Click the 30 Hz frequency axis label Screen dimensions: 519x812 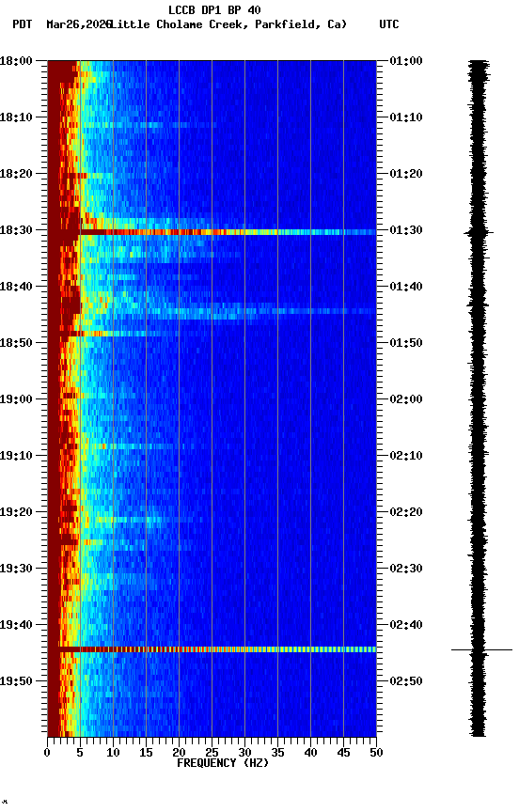coord(244,753)
